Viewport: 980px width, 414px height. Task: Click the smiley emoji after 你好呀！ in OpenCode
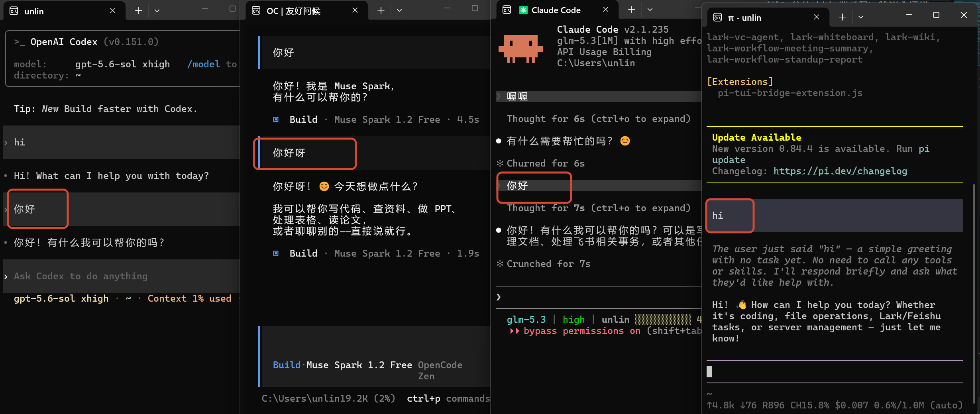tap(324, 186)
